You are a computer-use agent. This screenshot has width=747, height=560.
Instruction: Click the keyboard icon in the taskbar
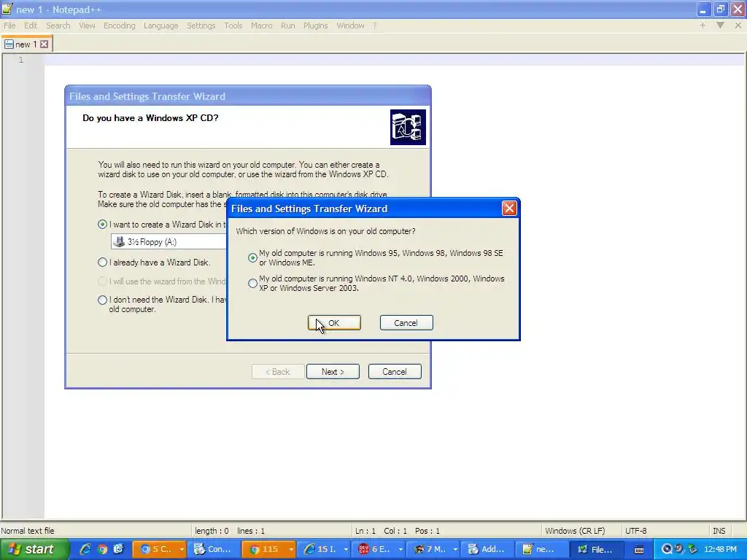[639, 550]
